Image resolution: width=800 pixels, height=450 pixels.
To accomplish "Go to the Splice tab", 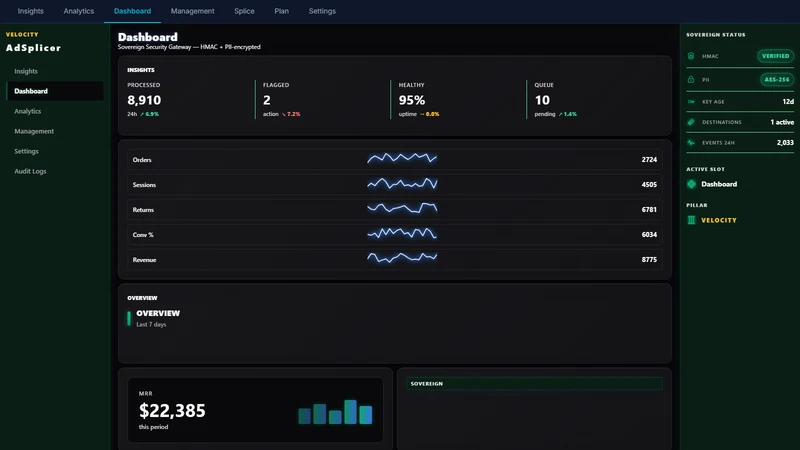I will coord(244,11).
